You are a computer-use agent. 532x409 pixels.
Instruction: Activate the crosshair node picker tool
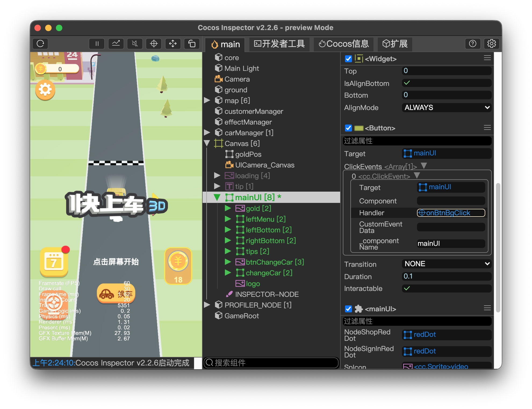point(154,43)
